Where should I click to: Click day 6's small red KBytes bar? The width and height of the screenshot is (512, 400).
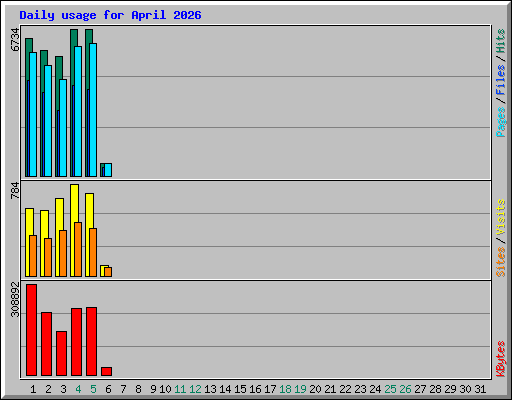click(107, 372)
